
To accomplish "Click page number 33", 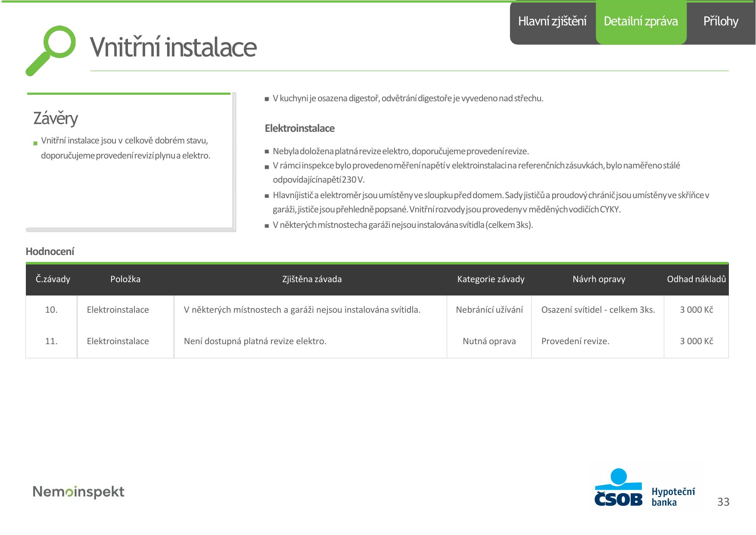I will tap(723, 502).
